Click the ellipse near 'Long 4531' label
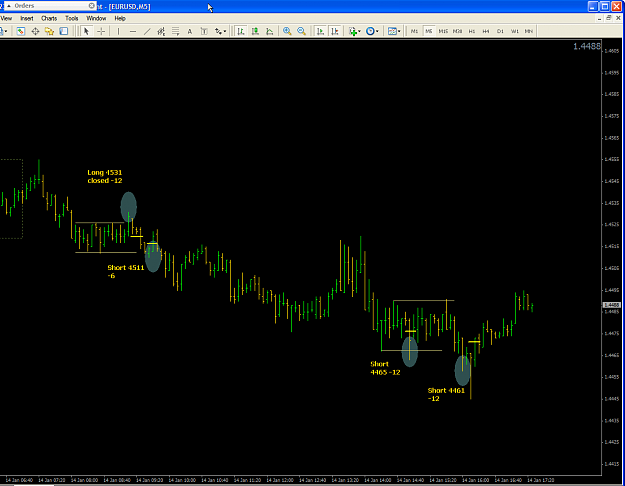The width and height of the screenshot is (625, 486). [x=129, y=207]
